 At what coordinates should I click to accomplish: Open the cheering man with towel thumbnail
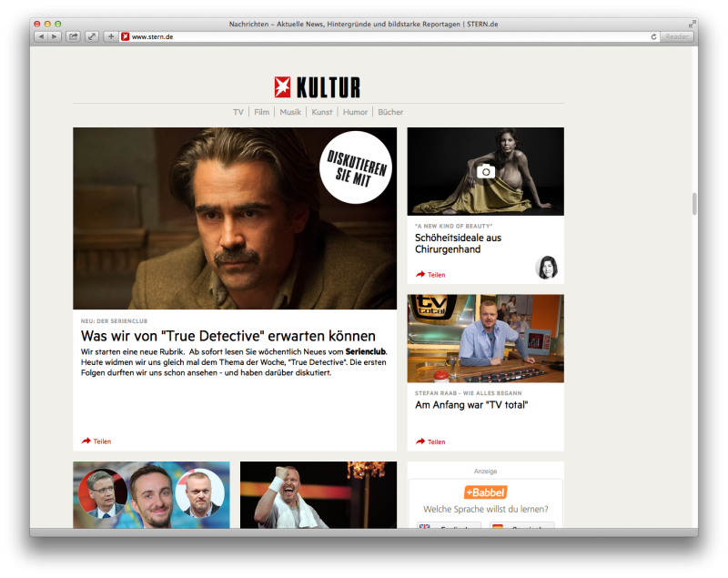pos(318,495)
